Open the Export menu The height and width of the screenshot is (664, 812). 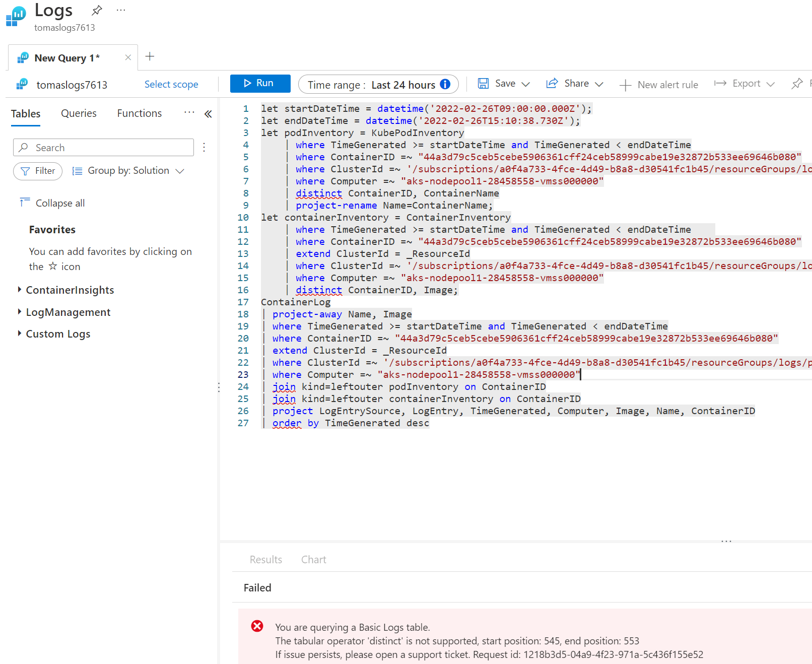745,84
